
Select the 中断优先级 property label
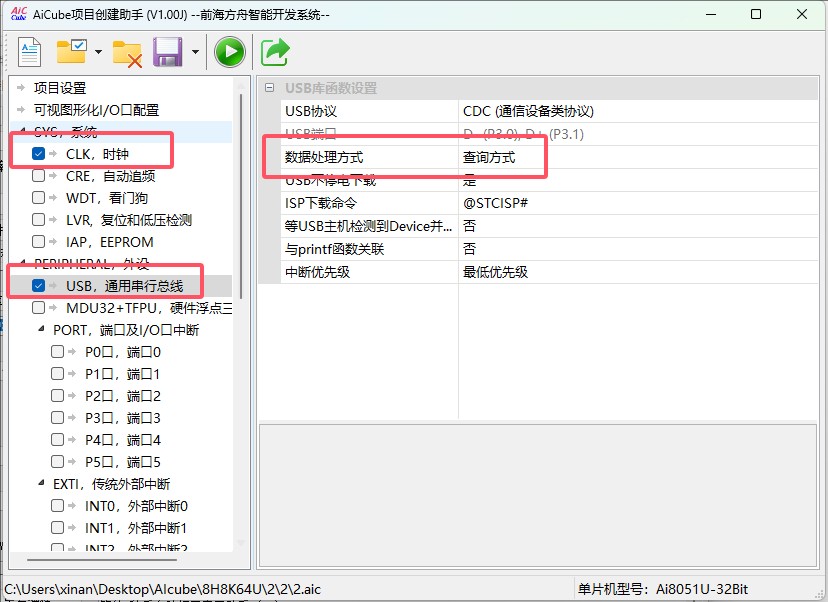click(317, 272)
